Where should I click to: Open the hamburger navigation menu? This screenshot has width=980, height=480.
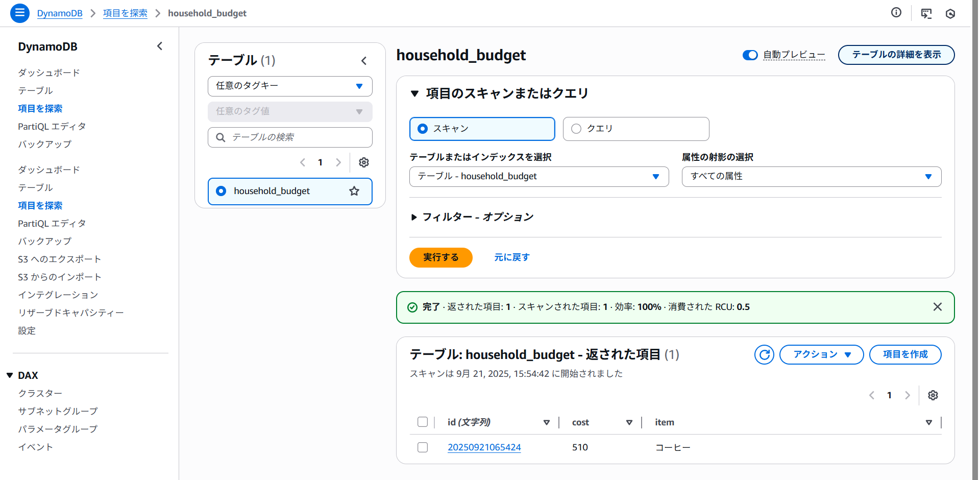(19, 13)
